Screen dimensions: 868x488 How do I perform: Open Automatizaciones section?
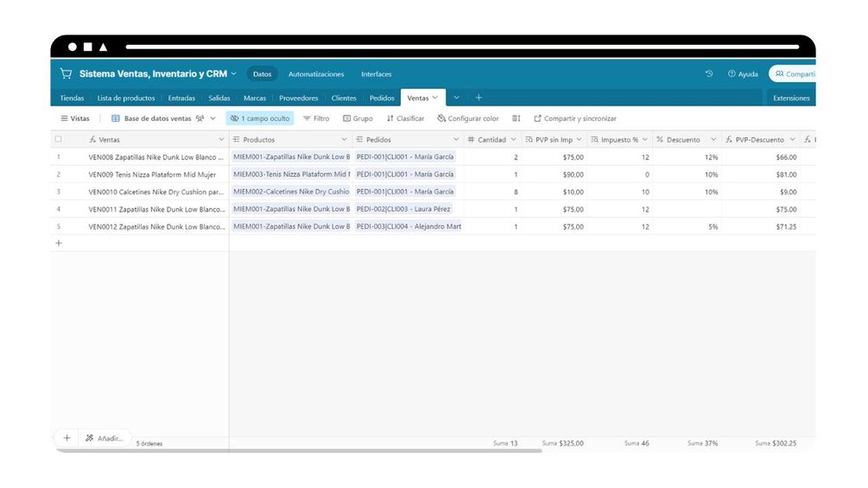point(316,74)
